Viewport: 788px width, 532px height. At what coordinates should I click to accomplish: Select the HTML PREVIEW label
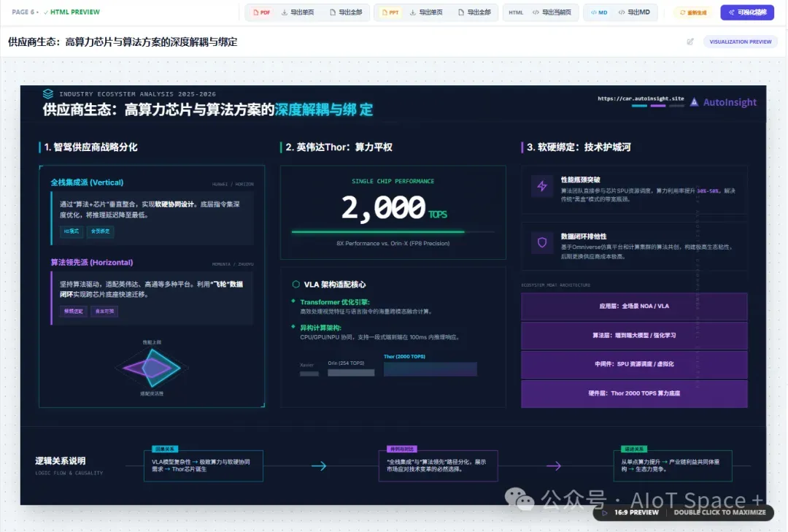pos(75,12)
